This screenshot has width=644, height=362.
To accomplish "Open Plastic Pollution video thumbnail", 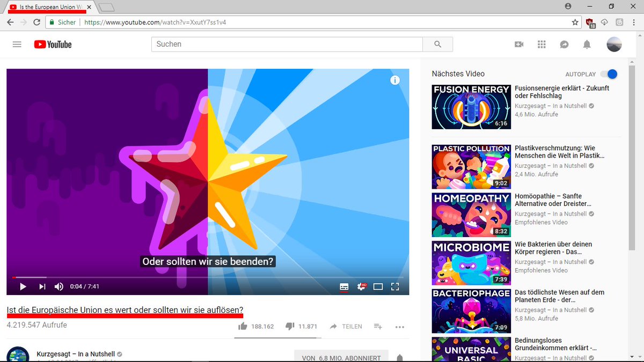I will pyautogui.click(x=471, y=167).
